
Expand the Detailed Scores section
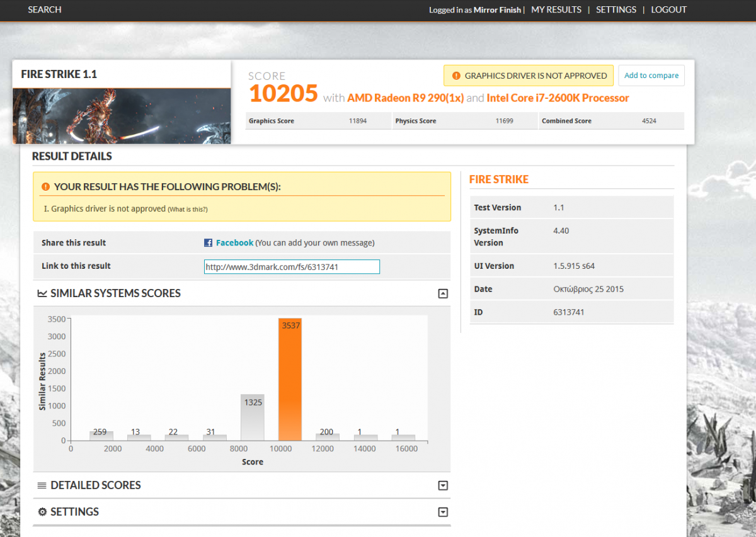tap(443, 485)
